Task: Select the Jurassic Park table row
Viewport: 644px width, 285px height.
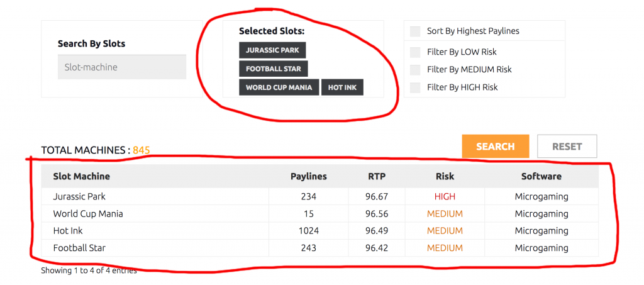Action: 319,196
